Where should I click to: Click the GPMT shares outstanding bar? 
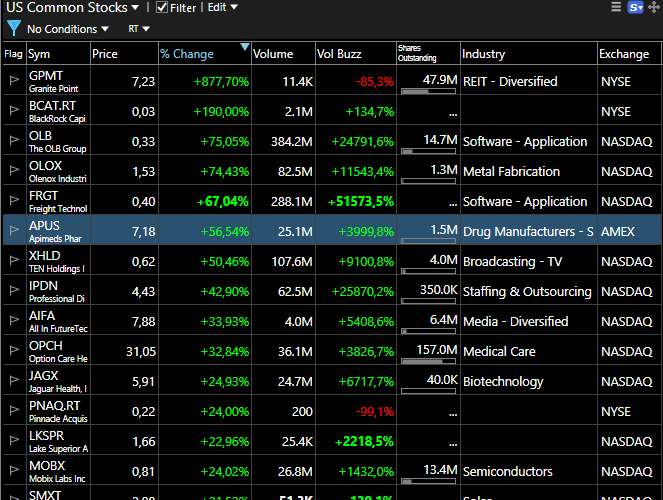pos(428,91)
